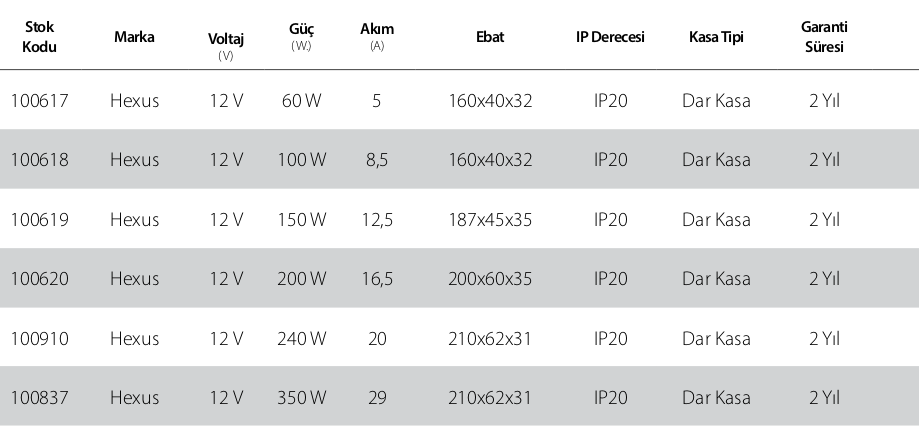919x433 pixels.
Task: Select the Güç (W) column header
Action: click(x=301, y=37)
